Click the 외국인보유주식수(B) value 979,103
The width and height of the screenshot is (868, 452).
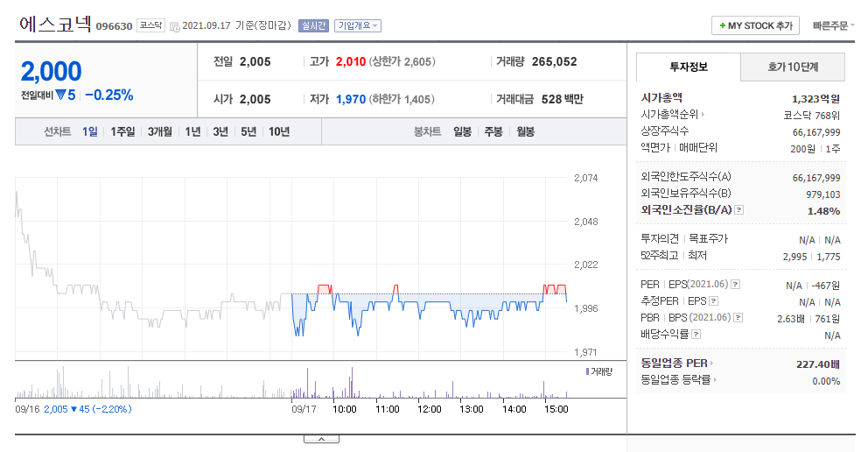click(822, 194)
